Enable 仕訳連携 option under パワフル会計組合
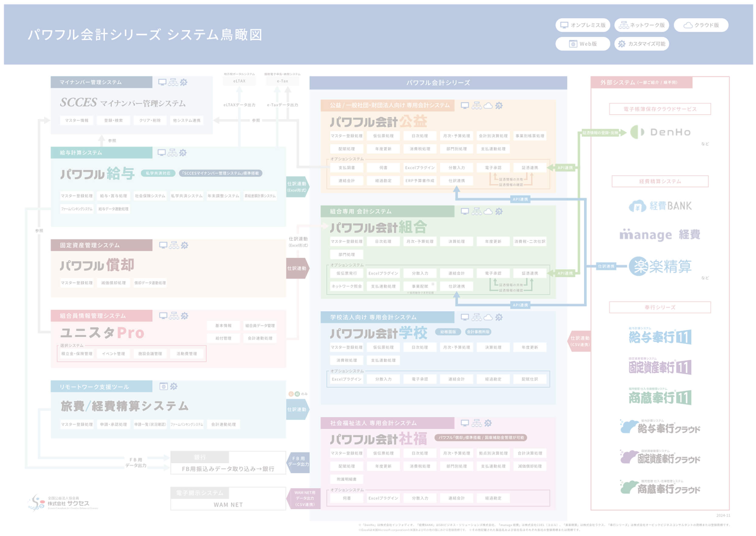The image size is (756, 536). [x=457, y=286]
